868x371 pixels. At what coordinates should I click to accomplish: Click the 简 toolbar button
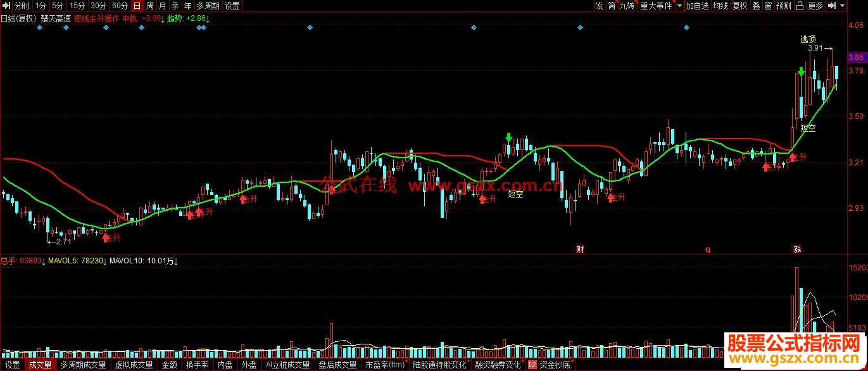coord(612,6)
